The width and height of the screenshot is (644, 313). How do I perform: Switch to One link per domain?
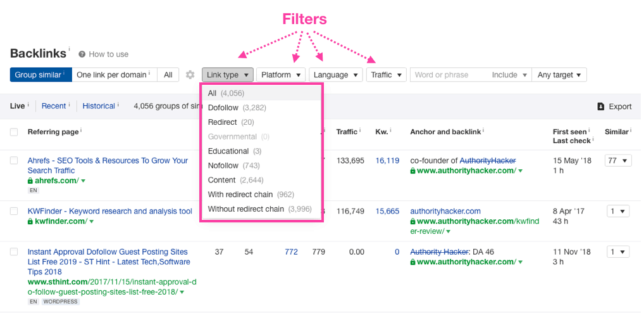115,75
